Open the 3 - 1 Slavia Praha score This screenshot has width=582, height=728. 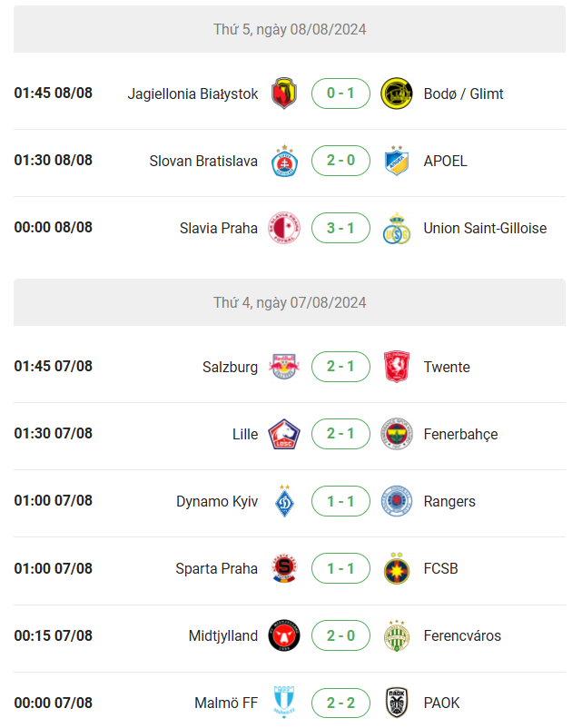(340, 228)
